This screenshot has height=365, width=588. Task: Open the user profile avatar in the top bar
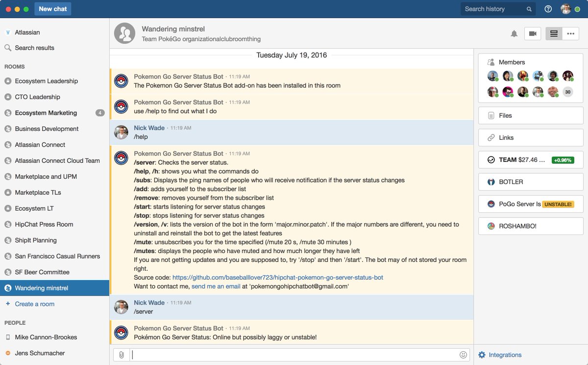[x=566, y=9]
